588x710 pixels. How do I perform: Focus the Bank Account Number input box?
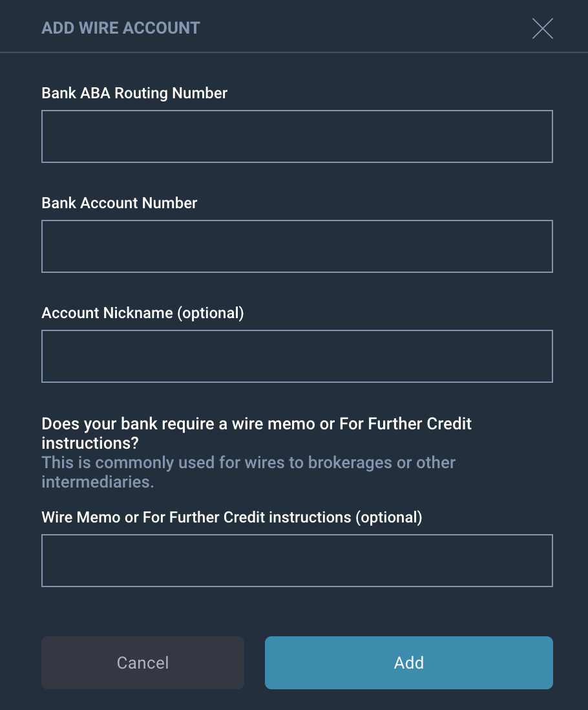[x=297, y=246]
